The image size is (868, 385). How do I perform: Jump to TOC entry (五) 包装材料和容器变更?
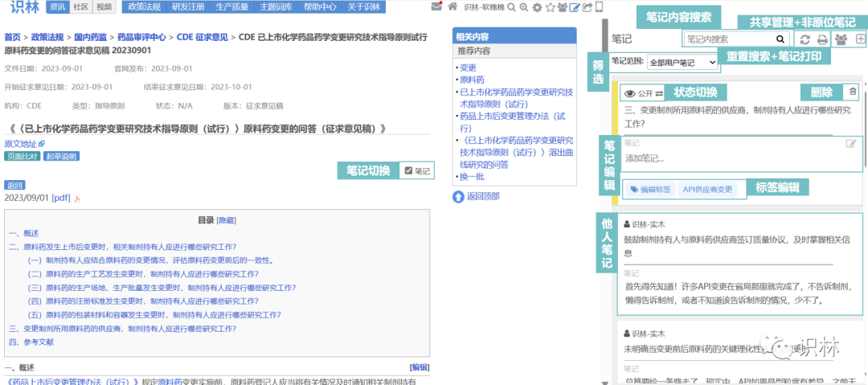154,315
